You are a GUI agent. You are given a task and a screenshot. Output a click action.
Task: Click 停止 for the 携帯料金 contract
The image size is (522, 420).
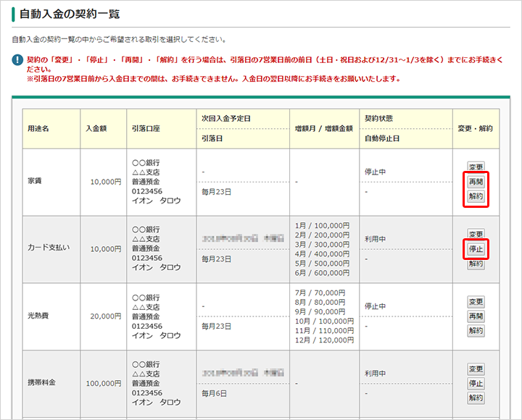tap(476, 384)
